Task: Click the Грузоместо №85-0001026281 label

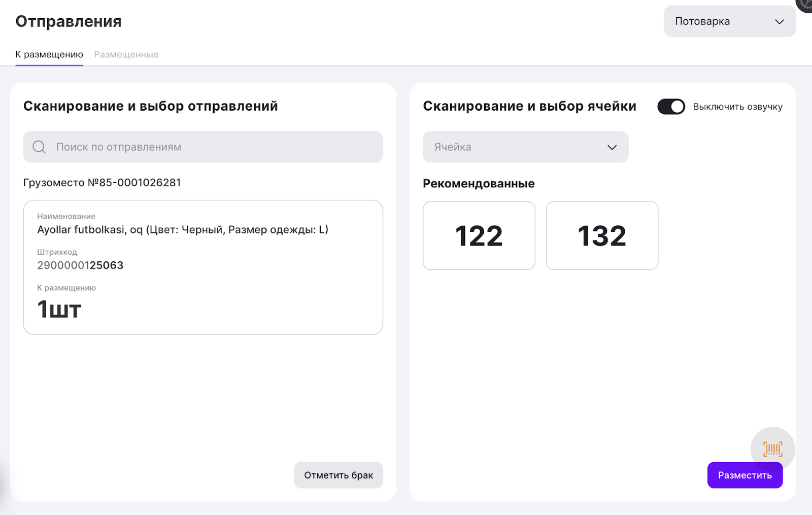Action: click(102, 183)
